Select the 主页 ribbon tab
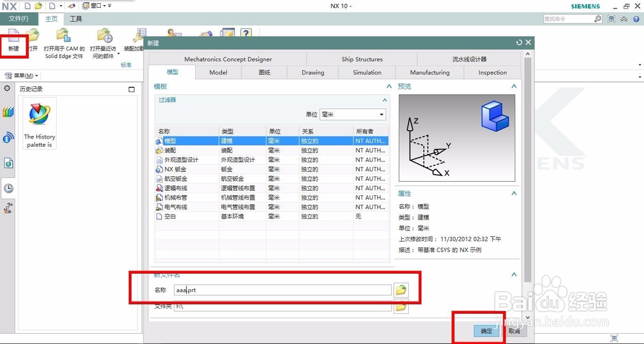The image size is (644, 344). point(52,19)
